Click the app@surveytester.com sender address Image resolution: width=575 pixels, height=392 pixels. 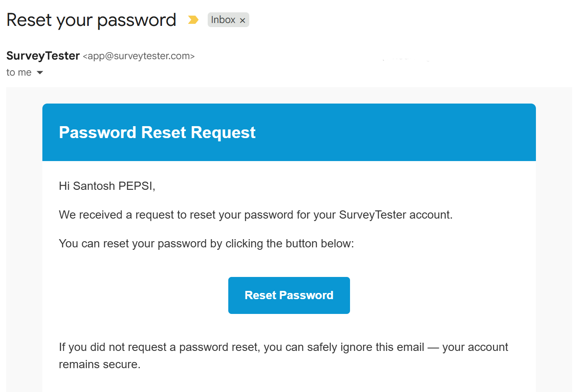pyautogui.click(x=139, y=56)
